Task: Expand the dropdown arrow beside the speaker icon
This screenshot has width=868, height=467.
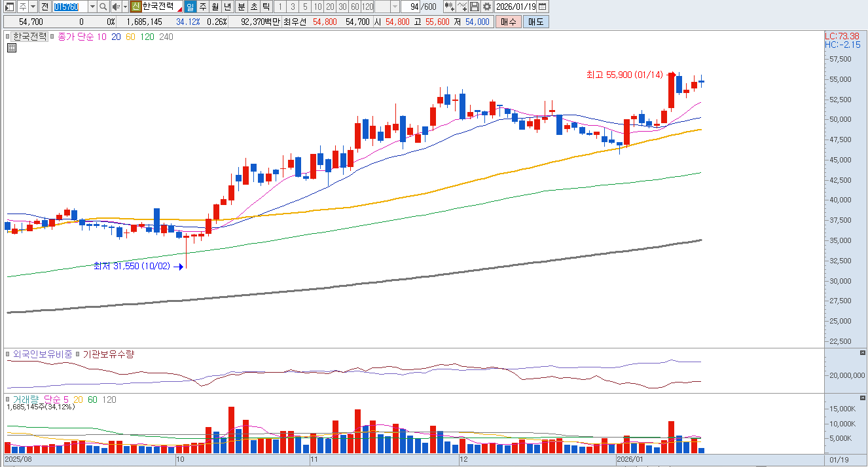Action: (124, 7)
